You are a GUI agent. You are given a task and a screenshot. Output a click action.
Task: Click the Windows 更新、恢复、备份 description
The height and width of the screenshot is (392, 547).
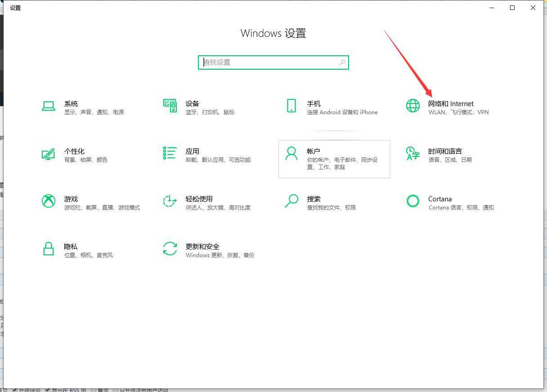220,255
